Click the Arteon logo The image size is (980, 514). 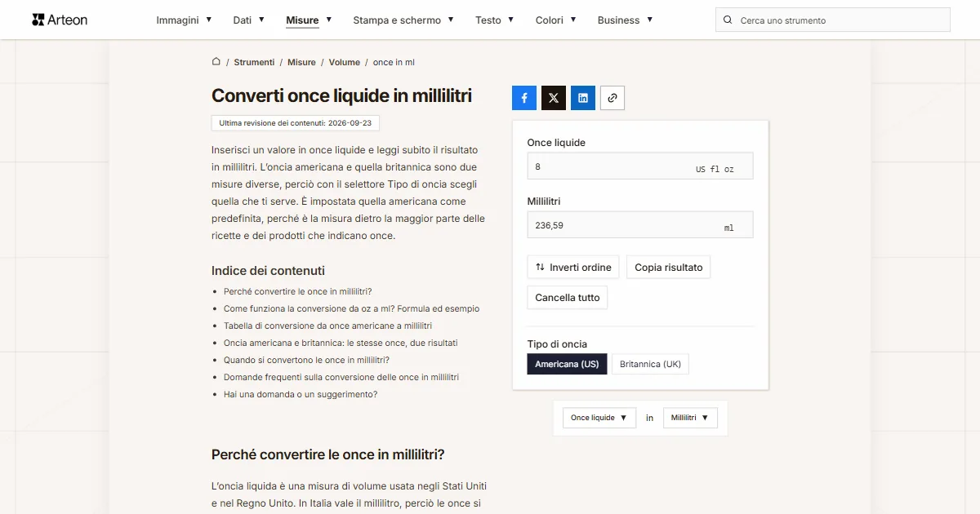tap(60, 20)
